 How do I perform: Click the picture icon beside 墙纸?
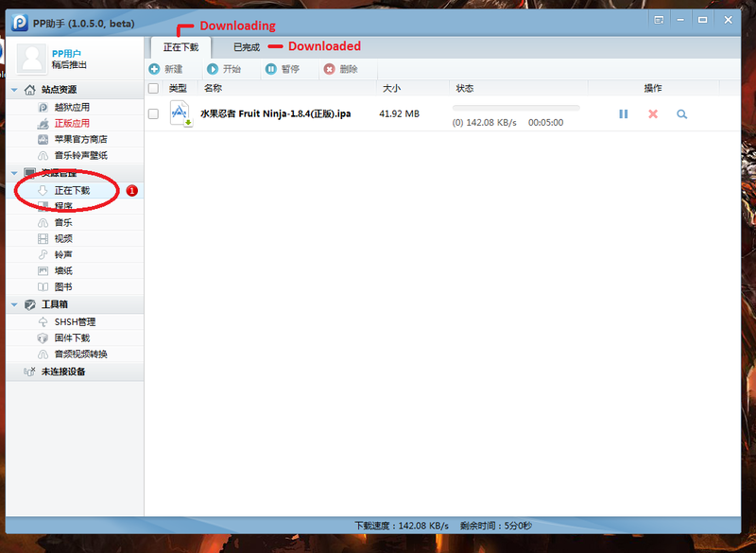tap(43, 271)
